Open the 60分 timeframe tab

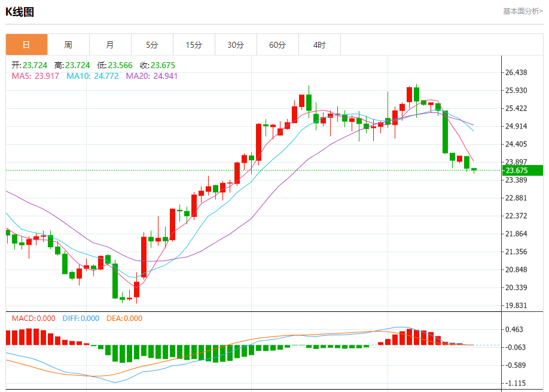[x=277, y=45]
